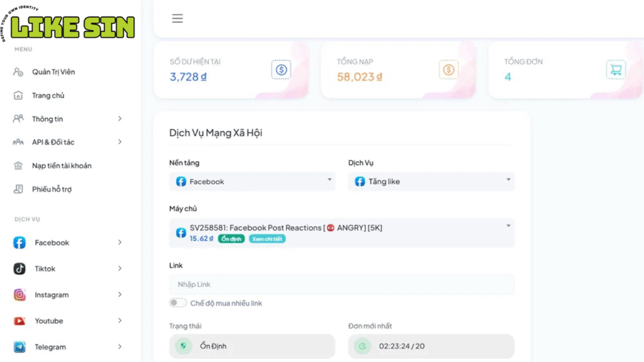Viewport: 644px width, 362px height.
Task: Click the dollar icon beside current balance
Action: [x=281, y=70]
